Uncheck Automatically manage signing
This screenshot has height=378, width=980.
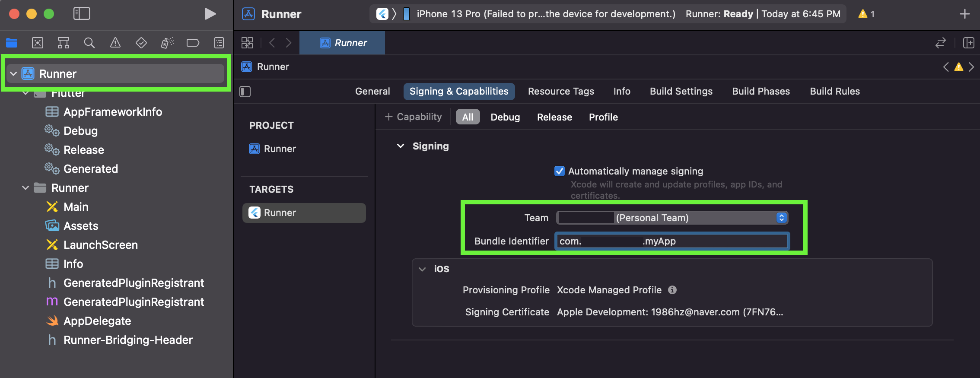(x=560, y=171)
